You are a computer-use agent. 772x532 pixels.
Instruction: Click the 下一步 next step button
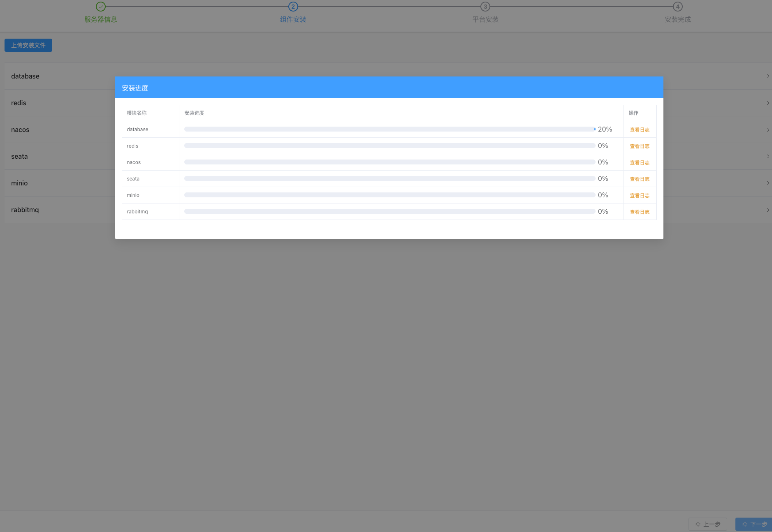tap(754, 524)
